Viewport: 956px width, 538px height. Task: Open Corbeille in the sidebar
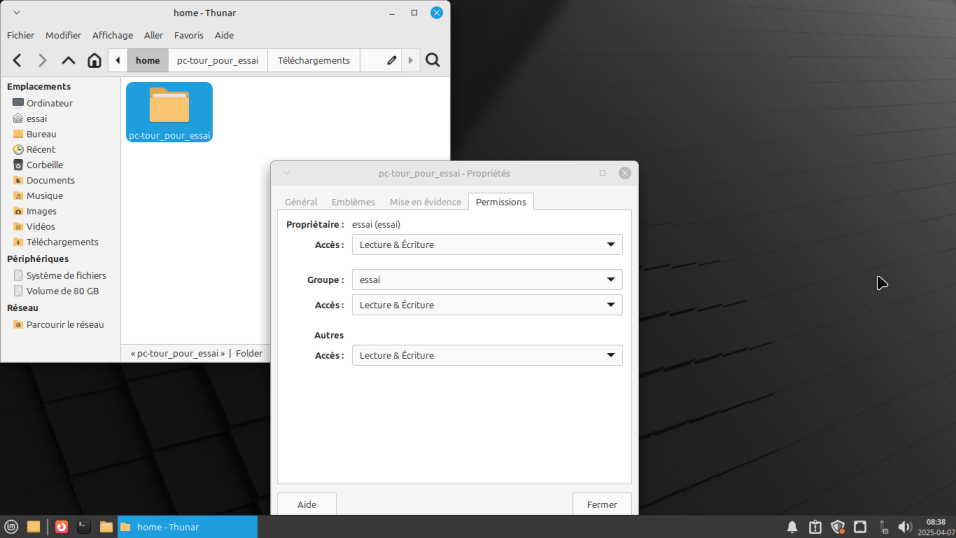pyautogui.click(x=45, y=165)
